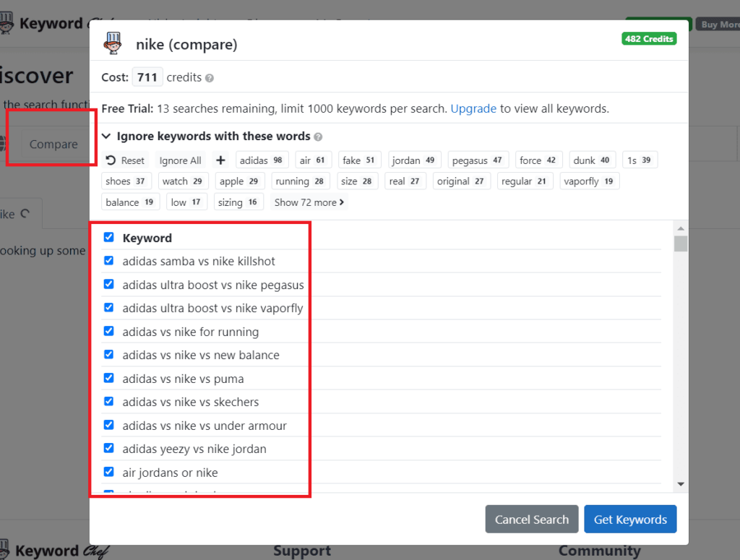Click Cancel Search
This screenshot has height=560, width=740.
coord(532,519)
